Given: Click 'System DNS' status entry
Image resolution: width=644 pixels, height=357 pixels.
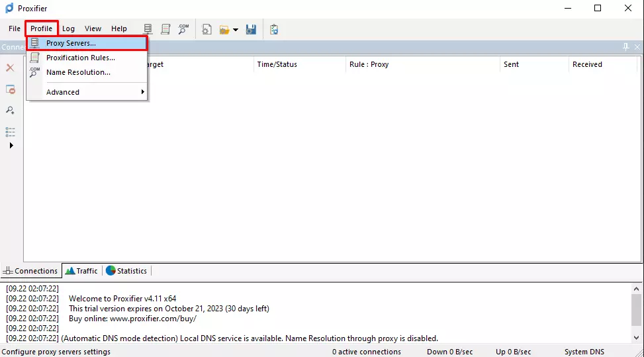Looking at the screenshot, I should tap(584, 352).
